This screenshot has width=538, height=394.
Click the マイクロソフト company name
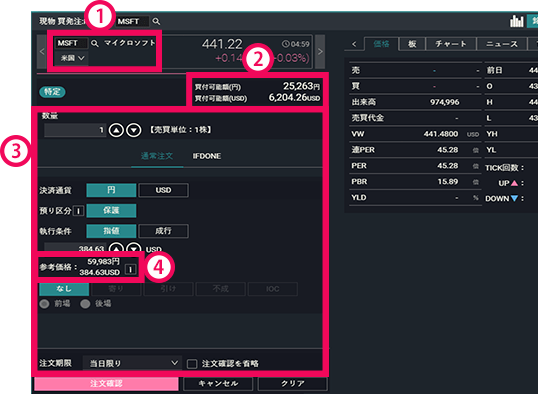(x=130, y=43)
